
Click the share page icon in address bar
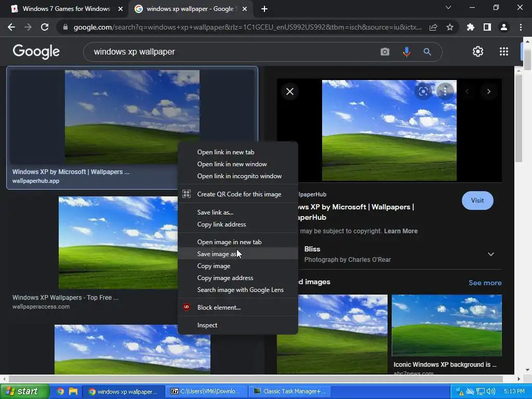click(x=433, y=27)
